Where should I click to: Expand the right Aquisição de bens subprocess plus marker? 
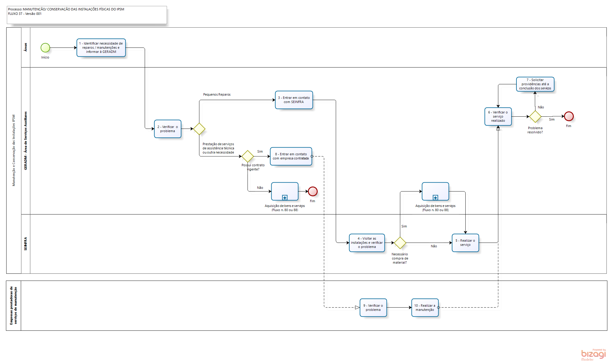click(435, 198)
